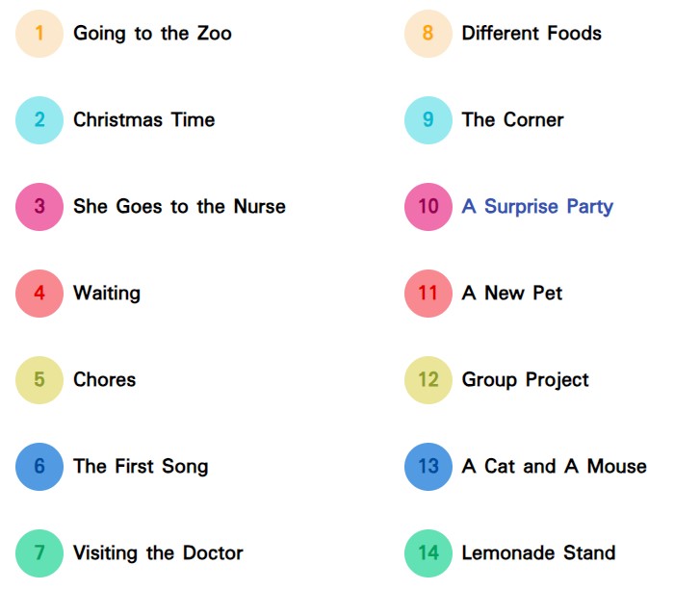Click the pink number 3 circle
The image size is (700, 590).
coord(39,207)
